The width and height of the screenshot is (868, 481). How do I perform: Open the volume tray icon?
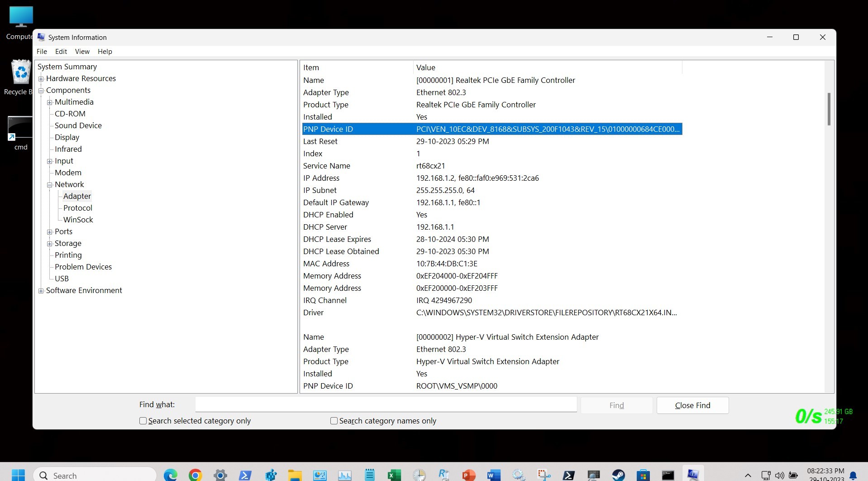(779, 476)
